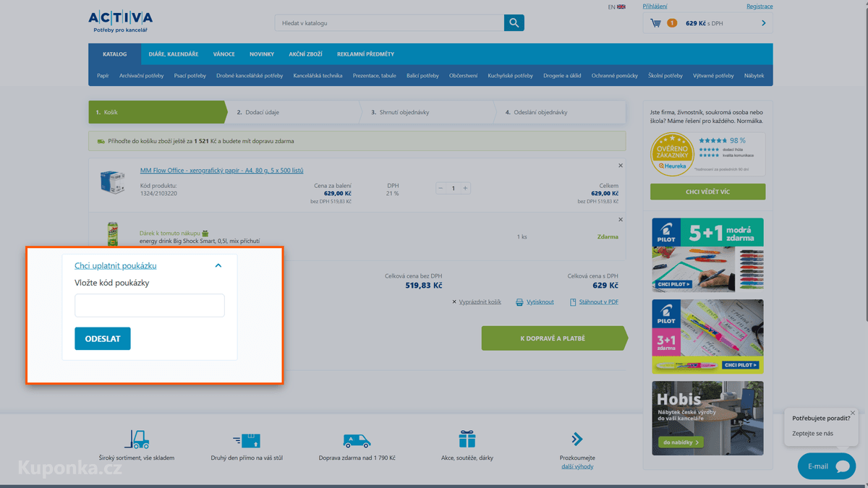
Task: Submit voucher with ODESLAT button
Action: 103,338
